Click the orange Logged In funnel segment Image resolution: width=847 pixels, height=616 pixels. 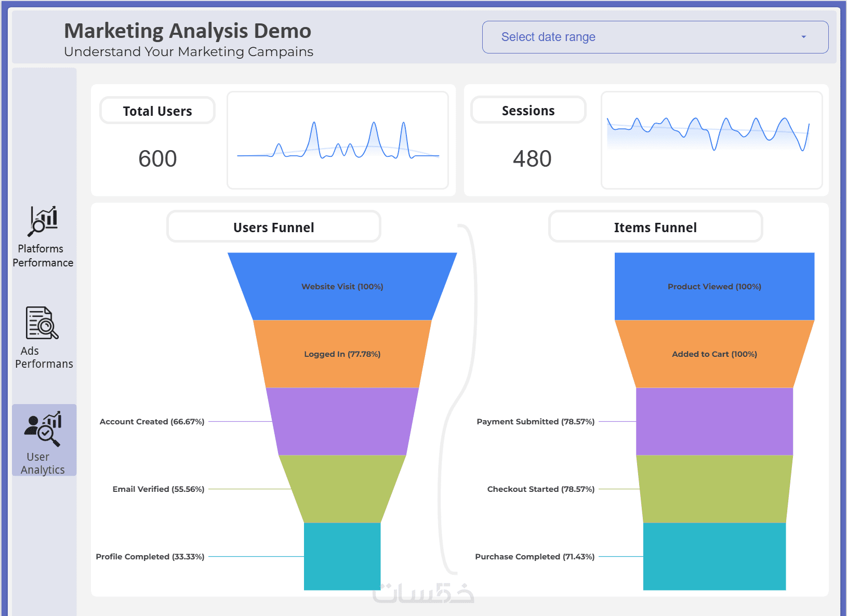pos(342,354)
